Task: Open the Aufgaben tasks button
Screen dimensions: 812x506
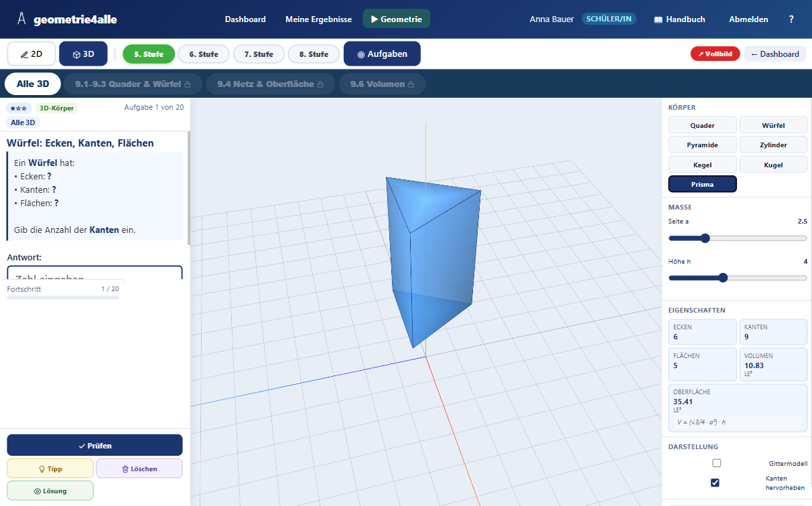Action: pyautogui.click(x=382, y=54)
